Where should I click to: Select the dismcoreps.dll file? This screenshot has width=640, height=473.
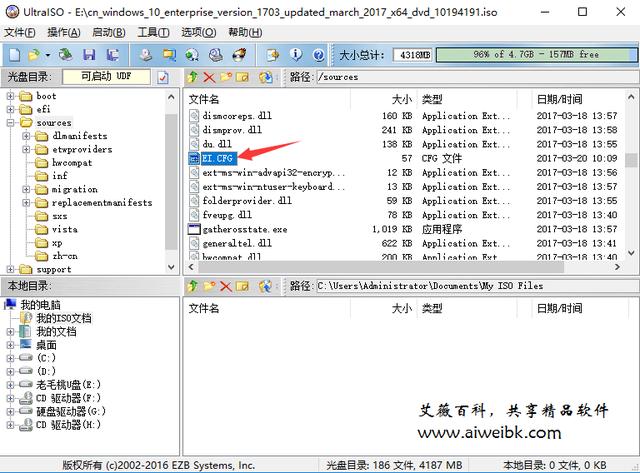237,116
